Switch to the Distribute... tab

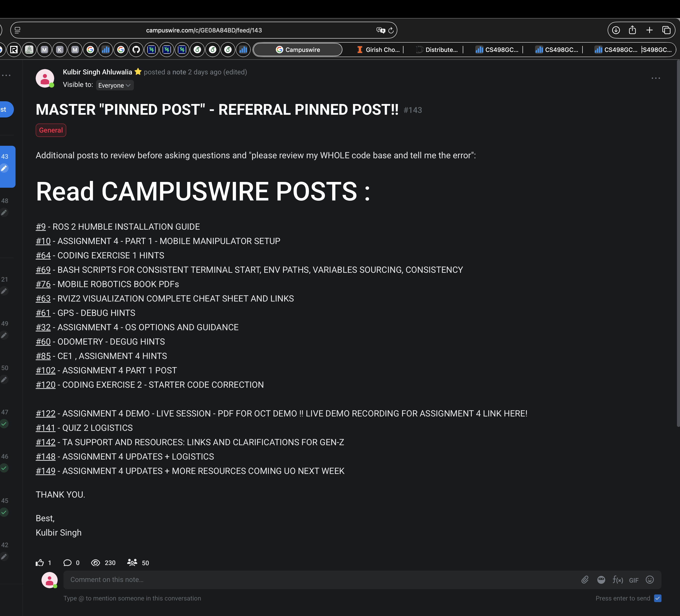point(437,50)
